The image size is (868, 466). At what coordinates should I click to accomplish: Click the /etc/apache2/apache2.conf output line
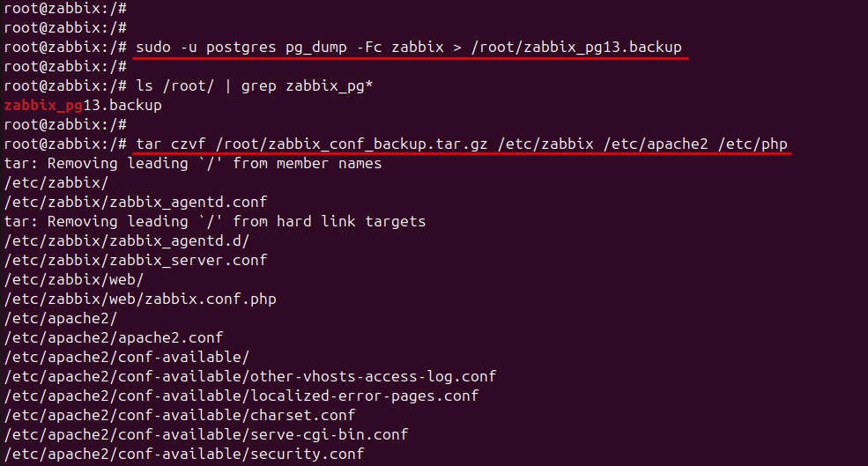[x=114, y=337]
